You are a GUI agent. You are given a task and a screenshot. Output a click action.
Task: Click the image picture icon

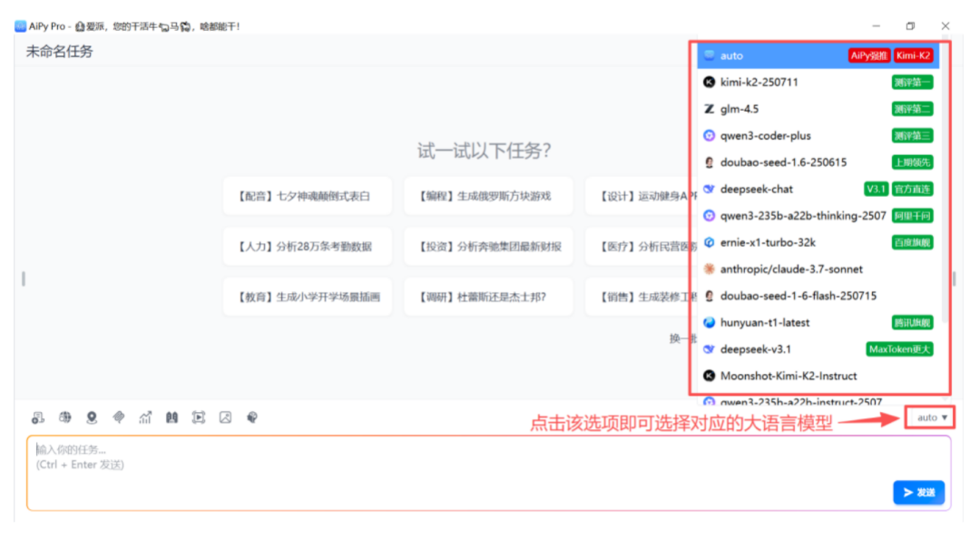click(226, 417)
